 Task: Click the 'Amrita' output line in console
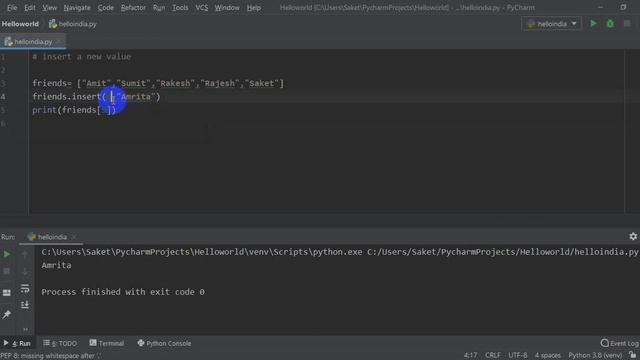[x=56, y=265]
